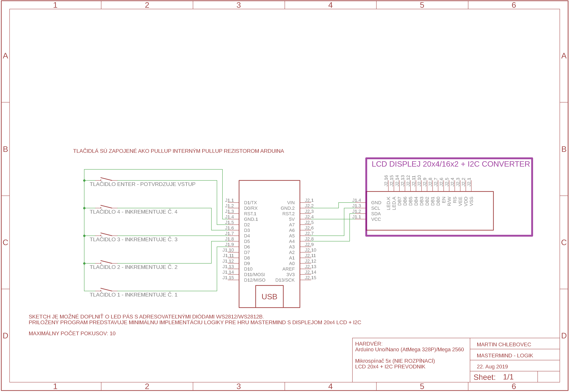Click the USB connector box on Arduino
The height and width of the screenshot is (392, 569).
tap(269, 296)
